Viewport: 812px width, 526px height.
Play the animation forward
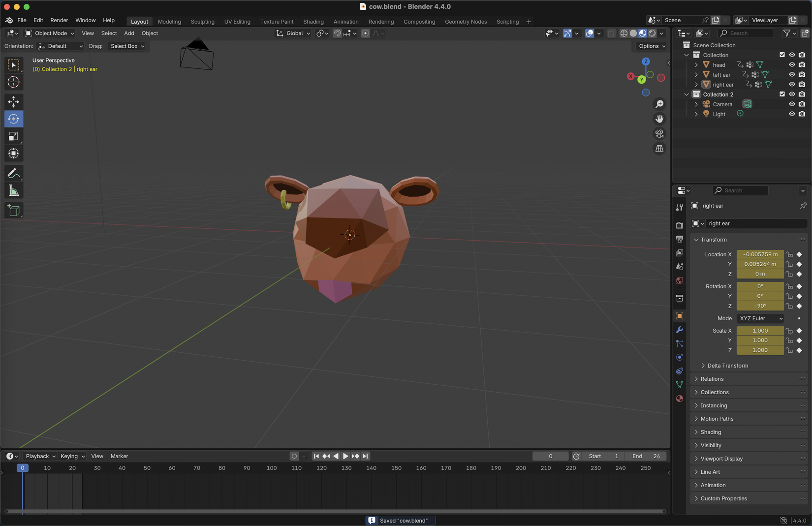[345, 456]
